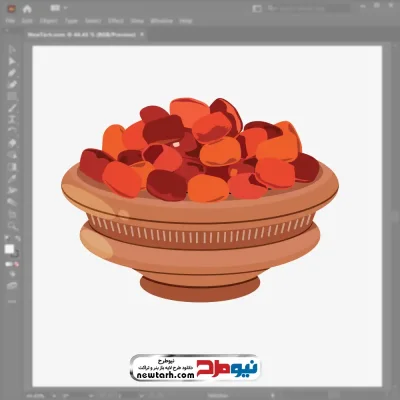Viewport: 400px width, 400px height.
Task: Open the Window menu
Action: point(162,21)
